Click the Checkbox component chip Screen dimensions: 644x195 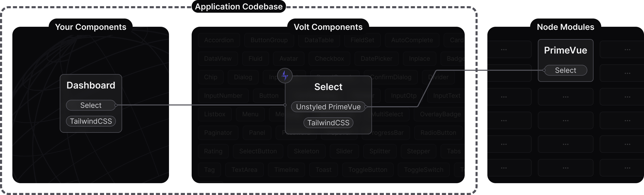click(329, 59)
